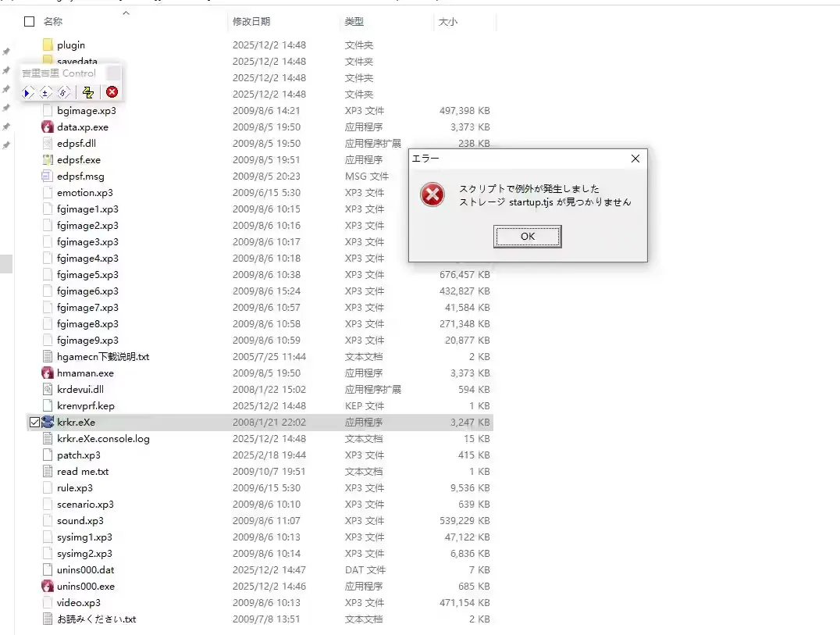This screenshot has width=840, height=635.
Task: Select the savedata folder name
Action: (77, 61)
